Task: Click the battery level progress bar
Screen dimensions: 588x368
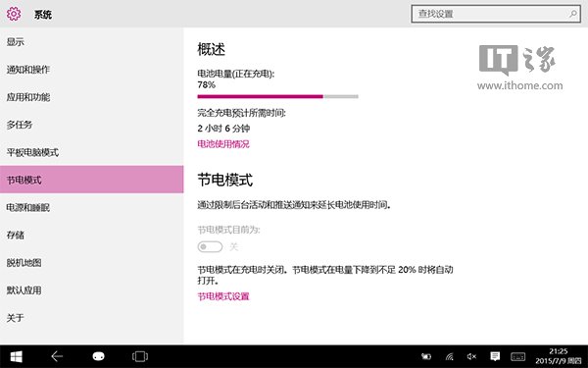Action: pyautogui.click(x=278, y=96)
